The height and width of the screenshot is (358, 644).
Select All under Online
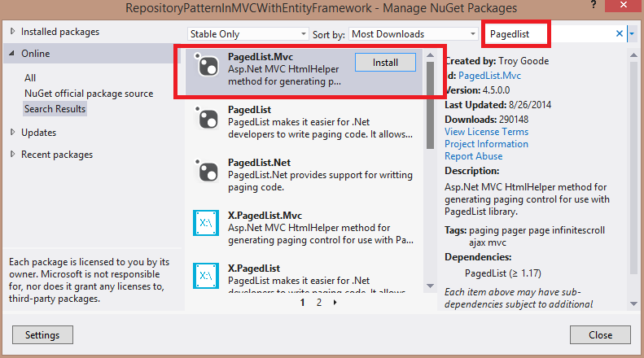pyautogui.click(x=30, y=77)
